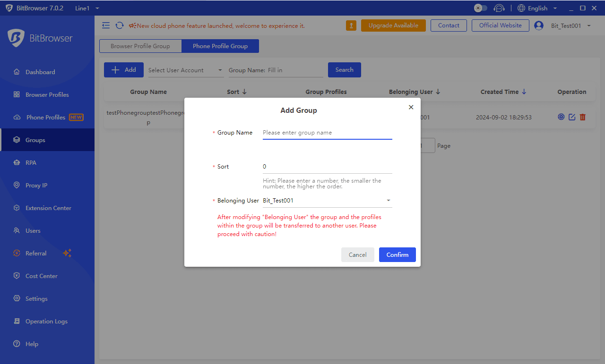Collapse sidebar with the menu fold icon
Screen dimensions: 605x364
pyautogui.click(x=106, y=25)
